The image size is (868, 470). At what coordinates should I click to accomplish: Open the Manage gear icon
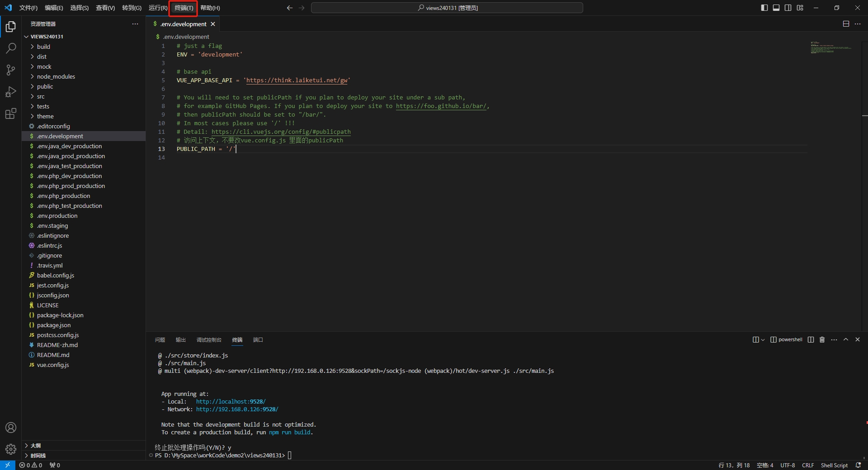tap(11, 449)
